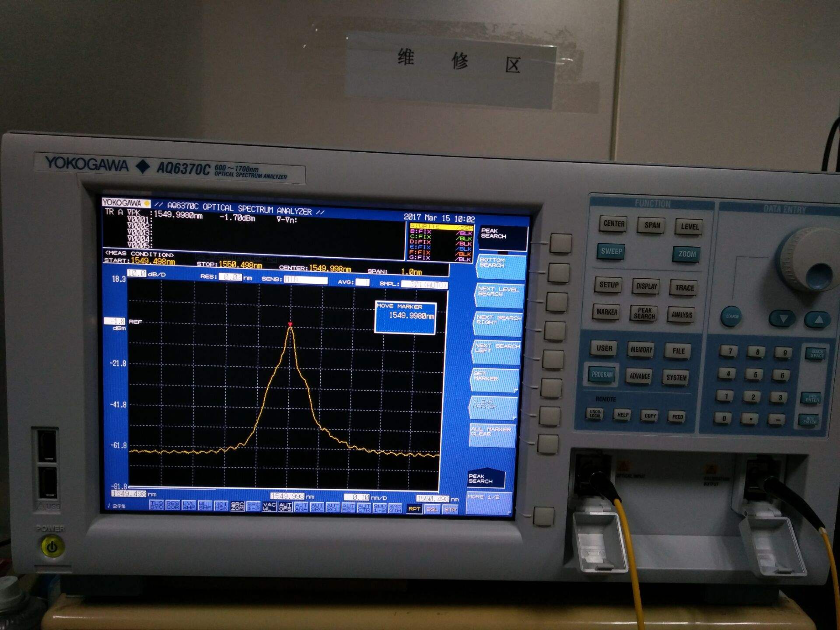840x630 pixels.
Task: Open the SMPL sampling points field
Action: (x=424, y=285)
